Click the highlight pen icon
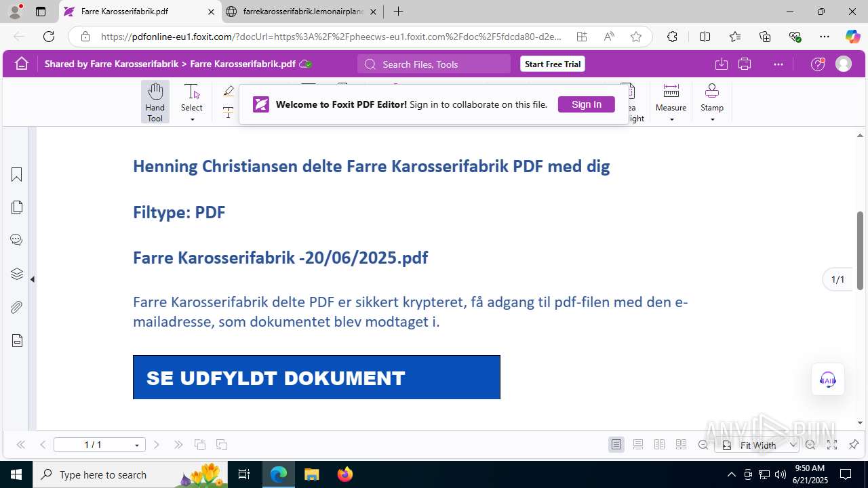Viewport: 868px width, 488px height. tap(229, 91)
